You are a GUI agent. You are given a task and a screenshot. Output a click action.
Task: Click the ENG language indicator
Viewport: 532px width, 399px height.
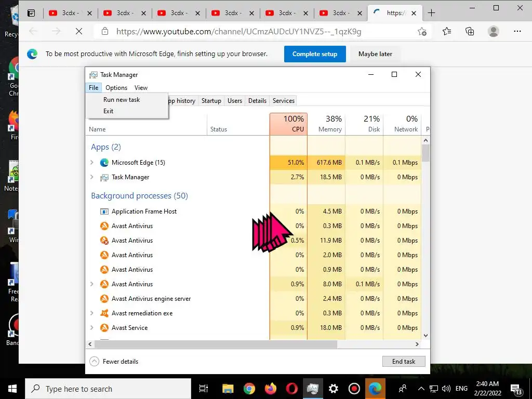[461, 389]
